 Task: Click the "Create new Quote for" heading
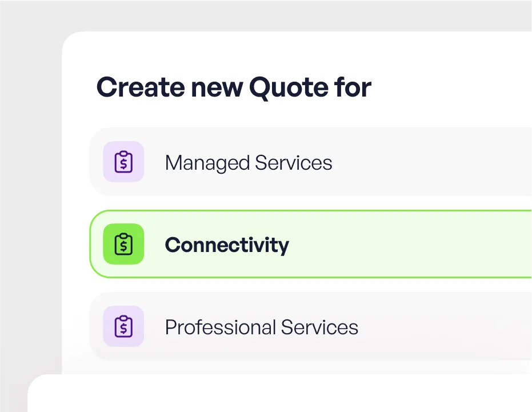coord(234,87)
